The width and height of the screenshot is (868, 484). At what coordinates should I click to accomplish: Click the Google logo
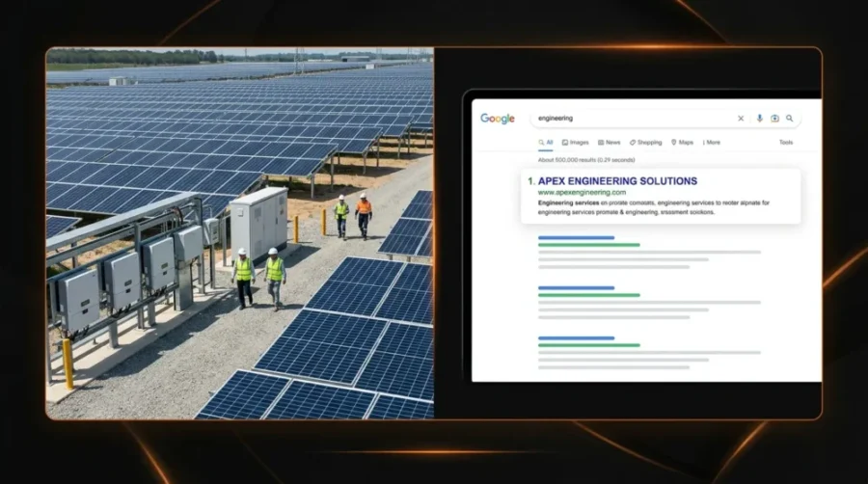497,119
